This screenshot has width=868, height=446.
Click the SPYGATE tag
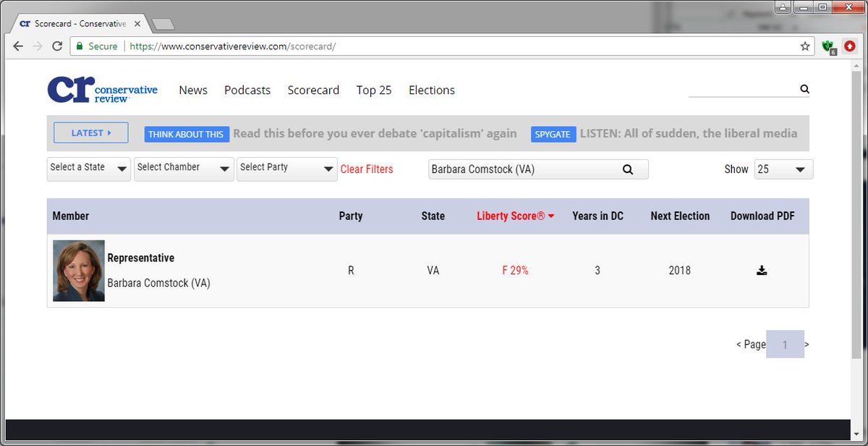coord(553,134)
